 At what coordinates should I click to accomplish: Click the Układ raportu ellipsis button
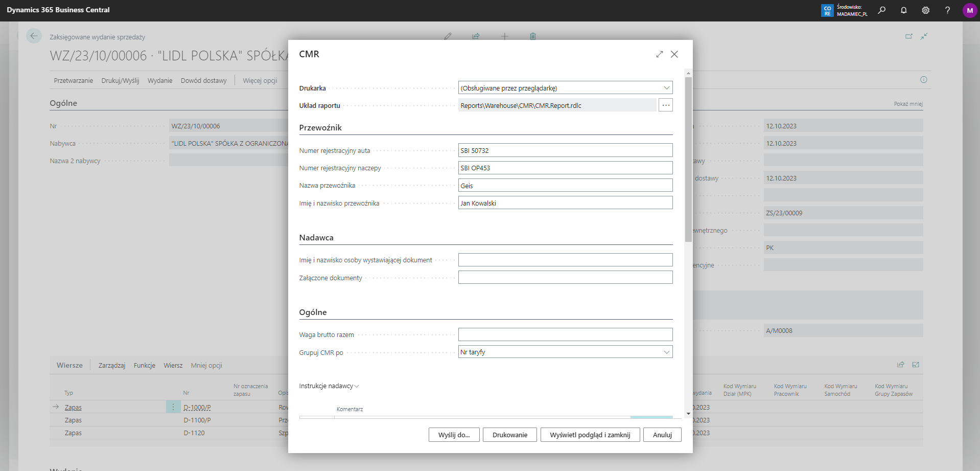666,105
